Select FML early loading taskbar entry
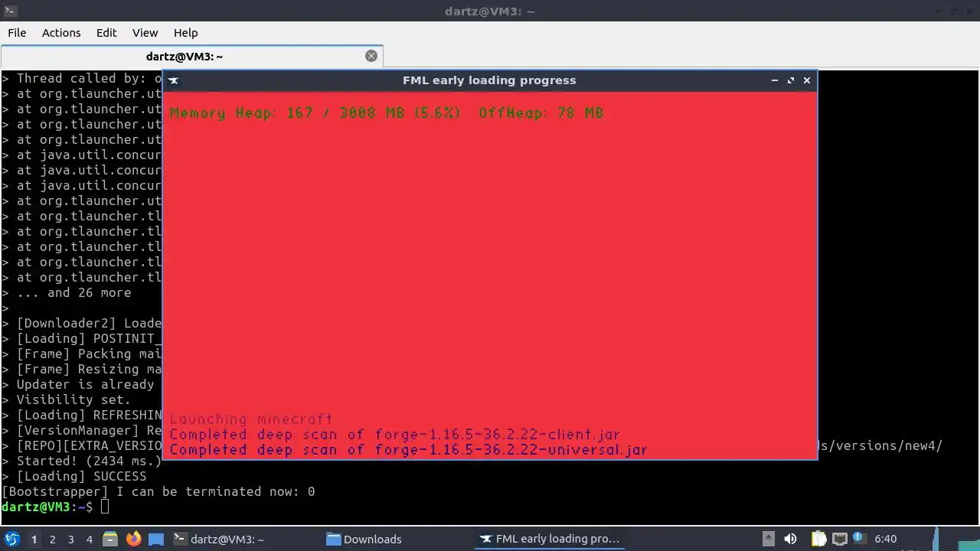Screen dimensions: 980x551 (x=550, y=539)
